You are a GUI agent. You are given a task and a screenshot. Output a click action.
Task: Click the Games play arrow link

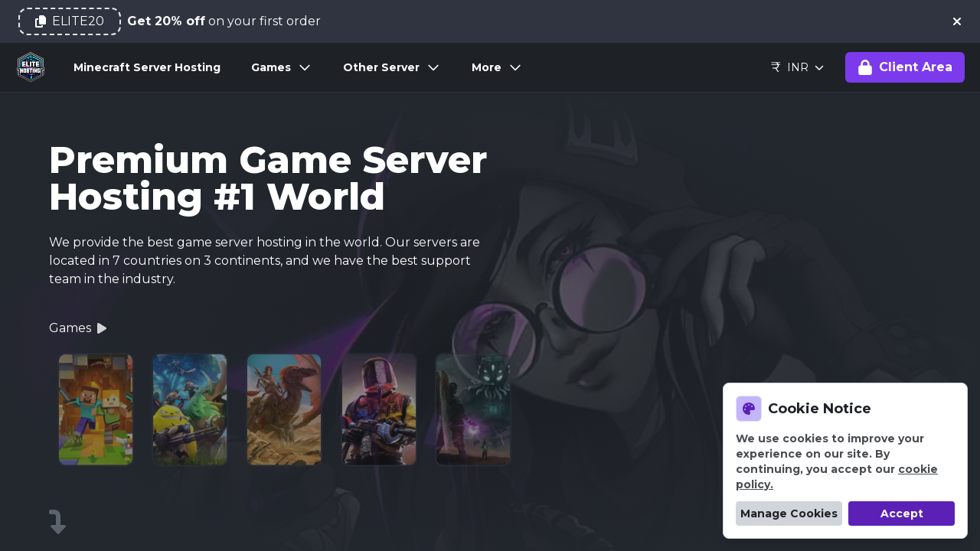[78, 328]
